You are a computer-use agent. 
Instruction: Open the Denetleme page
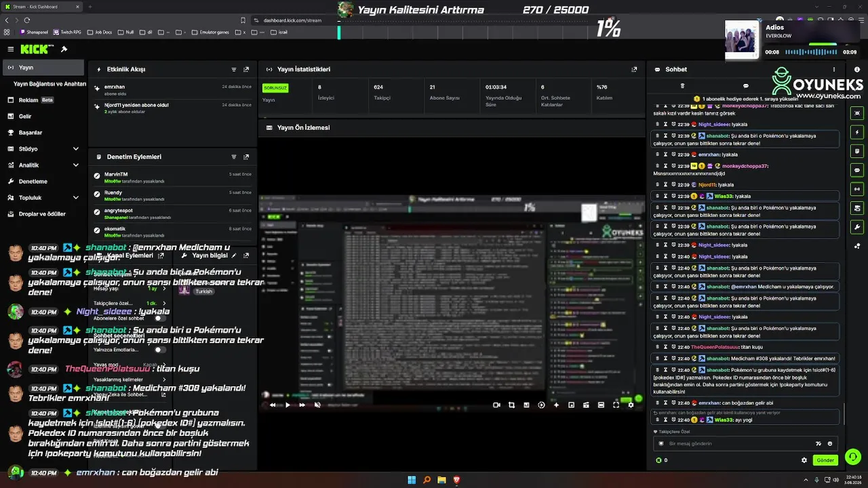coord(43,182)
